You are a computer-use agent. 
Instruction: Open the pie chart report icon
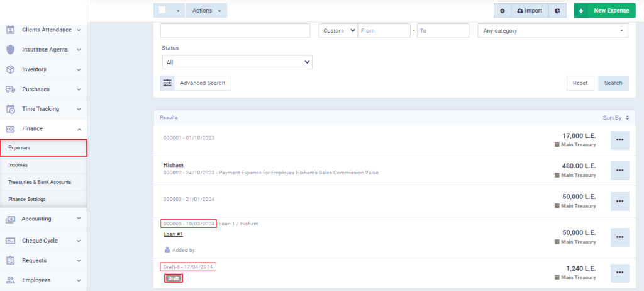[x=557, y=11]
